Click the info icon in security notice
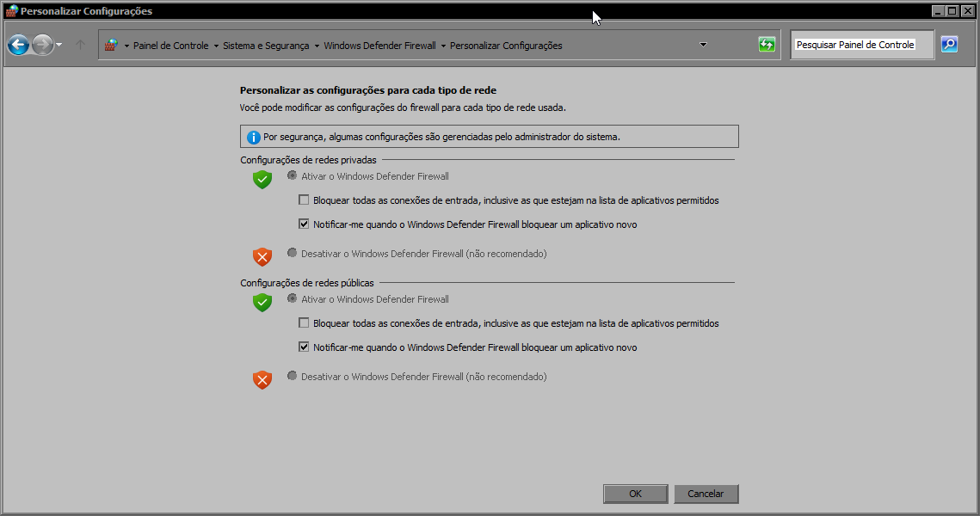Screen dimensions: 980x516 253,137
